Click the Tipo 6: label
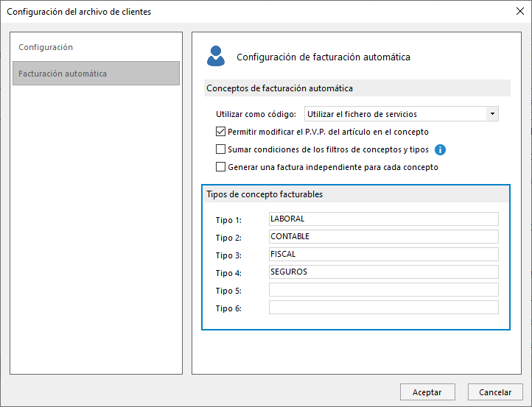This screenshot has width=532, height=407. click(x=228, y=308)
